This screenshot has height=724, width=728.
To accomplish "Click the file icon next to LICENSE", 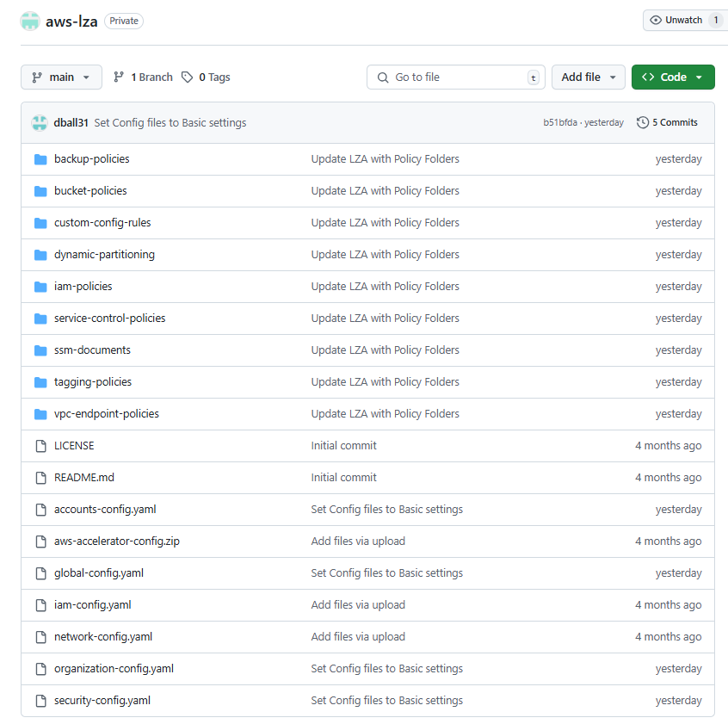I will tap(40, 446).
